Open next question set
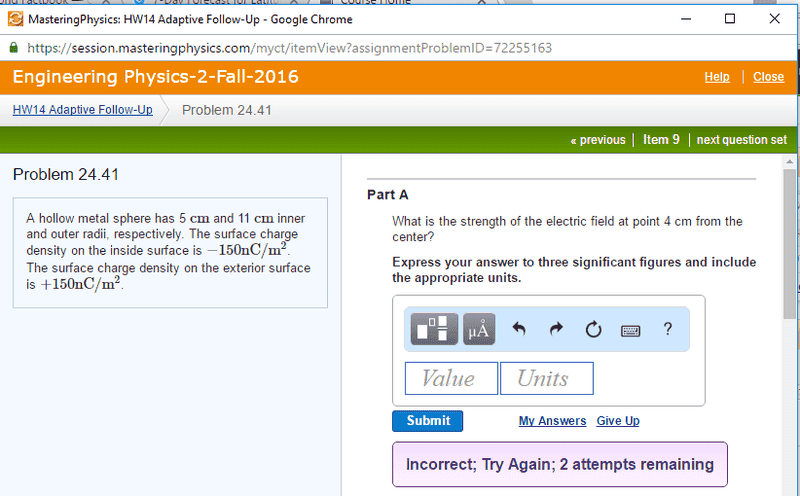Screen dimensions: 800x496 click(x=741, y=140)
